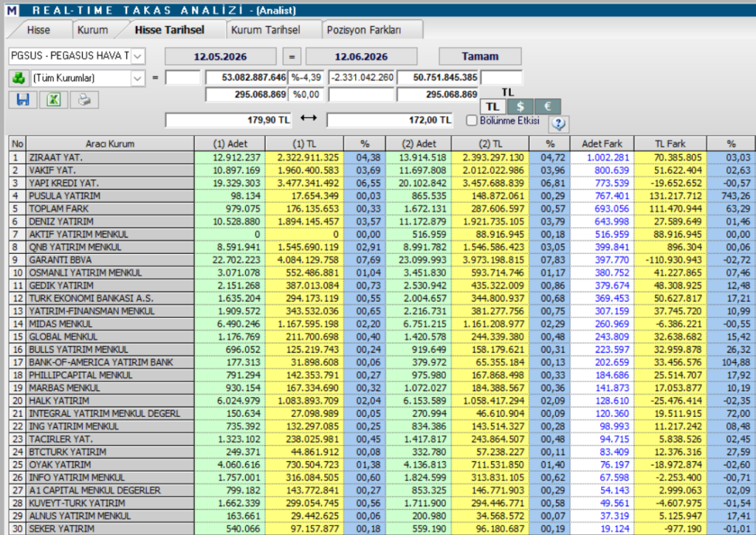Select the YAPI KREDI YAT. row
Screen dimensions: 756x535
382,183
